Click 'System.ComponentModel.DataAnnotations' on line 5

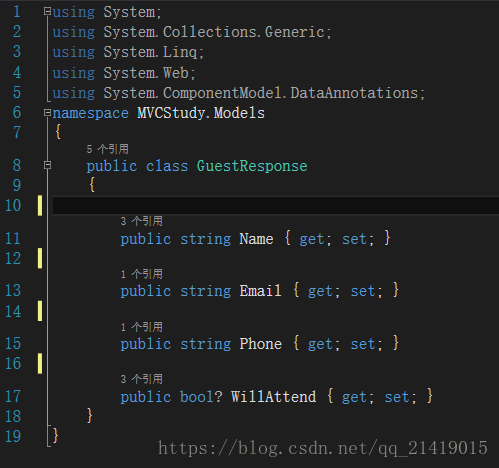(x=260, y=93)
